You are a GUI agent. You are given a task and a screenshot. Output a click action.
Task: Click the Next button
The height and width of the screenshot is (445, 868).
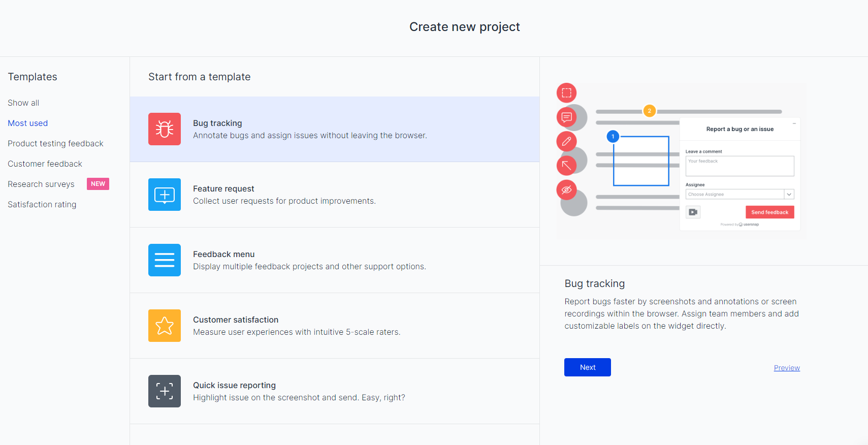tap(588, 367)
